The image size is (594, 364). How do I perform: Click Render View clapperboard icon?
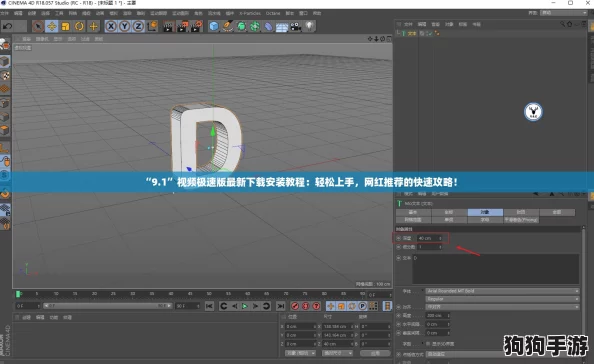[168, 26]
